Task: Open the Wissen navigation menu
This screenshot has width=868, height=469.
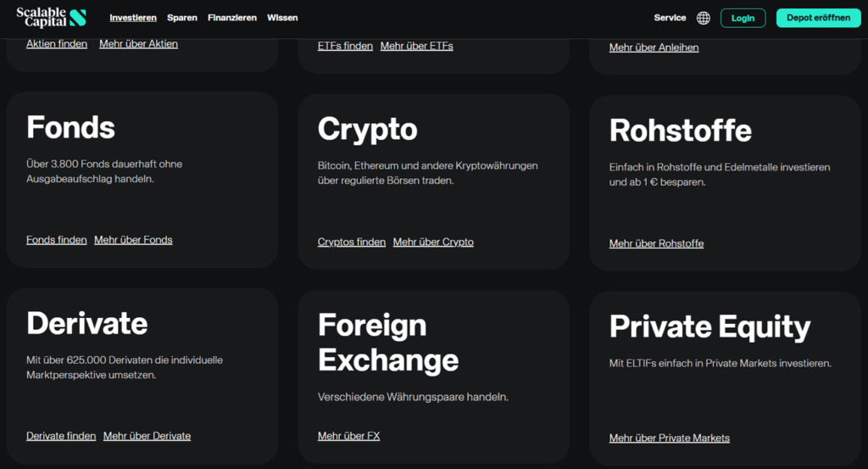Action: [282, 18]
